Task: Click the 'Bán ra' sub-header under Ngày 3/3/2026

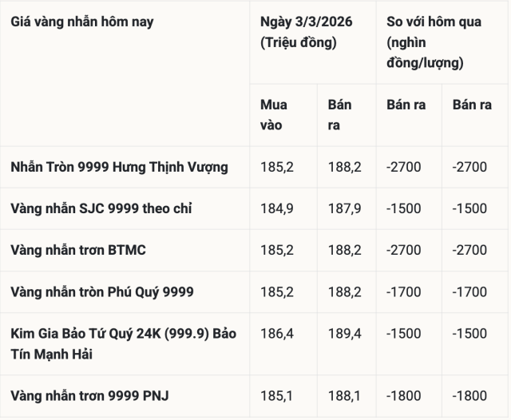Action: [x=340, y=114]
